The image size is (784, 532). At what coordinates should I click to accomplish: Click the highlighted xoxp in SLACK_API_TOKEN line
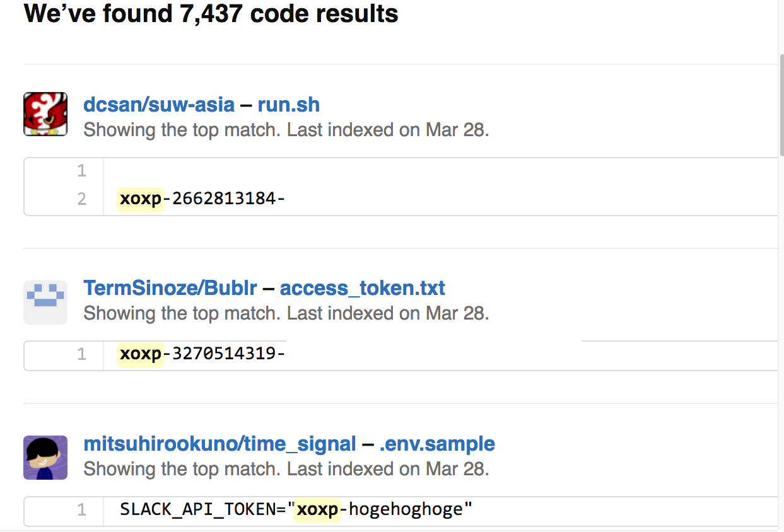point(318,509)
